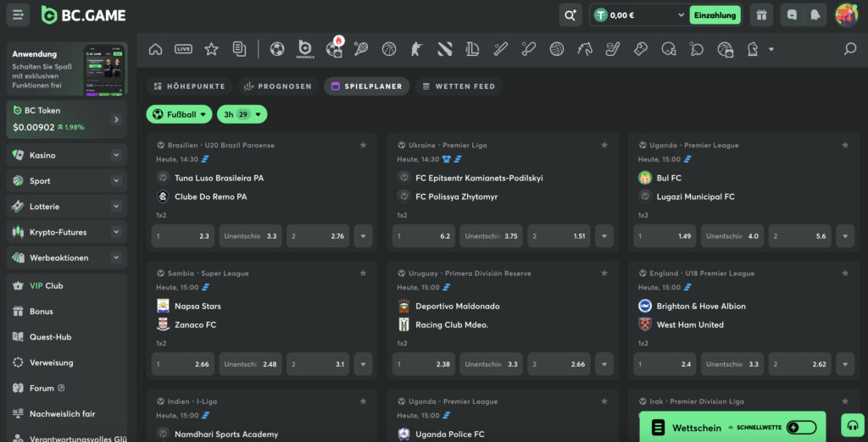
Task: Open the user profile avatar
Action: 846,15
